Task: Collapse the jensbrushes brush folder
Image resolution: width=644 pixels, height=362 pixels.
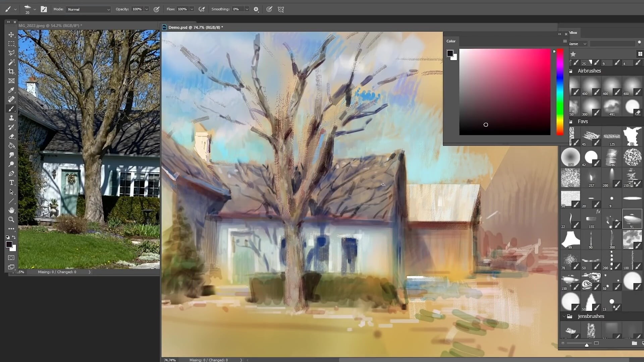Action: (564, 316)
